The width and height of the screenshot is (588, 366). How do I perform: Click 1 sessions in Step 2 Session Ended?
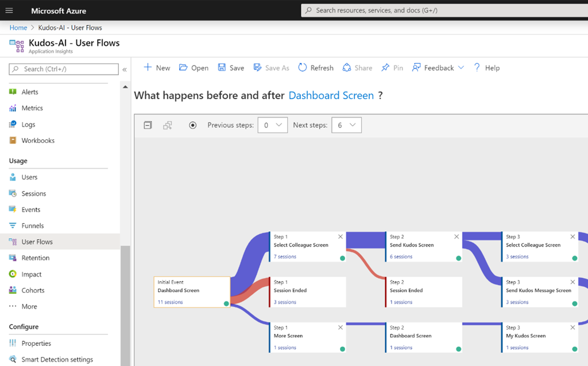(401, 302)
